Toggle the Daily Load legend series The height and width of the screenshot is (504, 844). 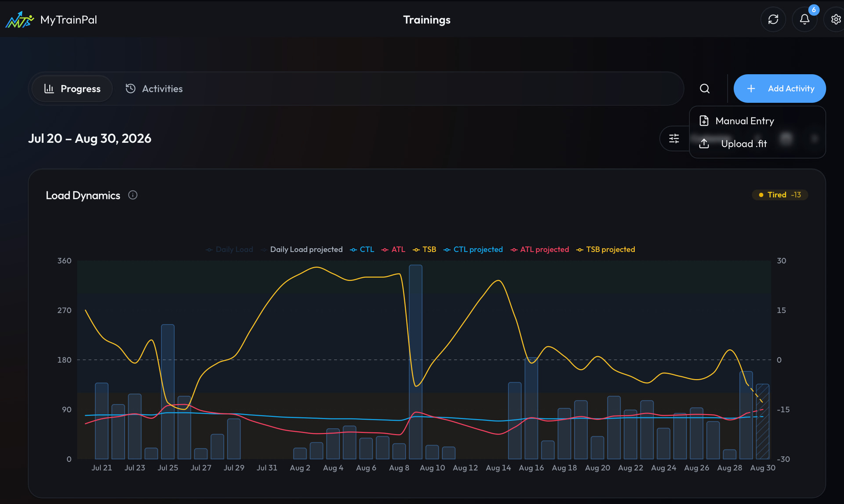[229, 250]
